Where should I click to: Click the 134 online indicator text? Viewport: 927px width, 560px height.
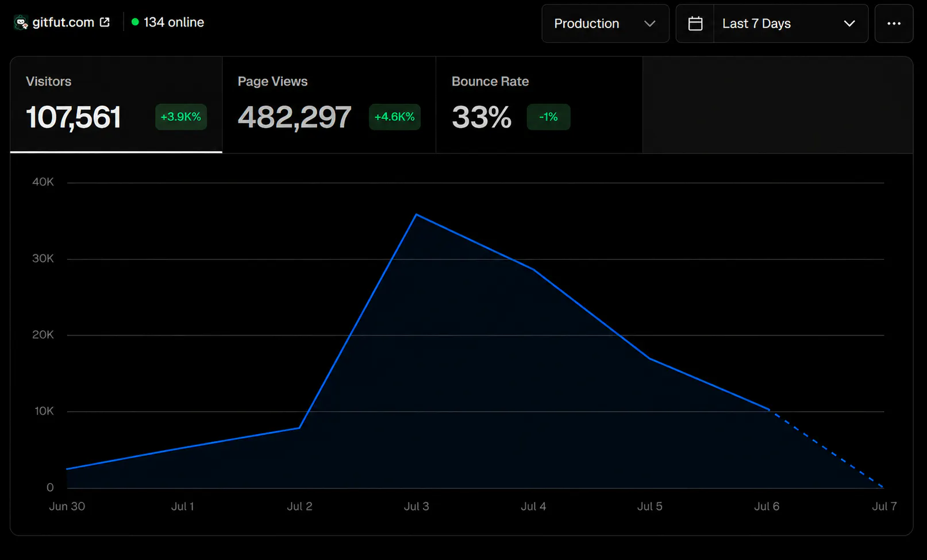[x=174, y=22]
